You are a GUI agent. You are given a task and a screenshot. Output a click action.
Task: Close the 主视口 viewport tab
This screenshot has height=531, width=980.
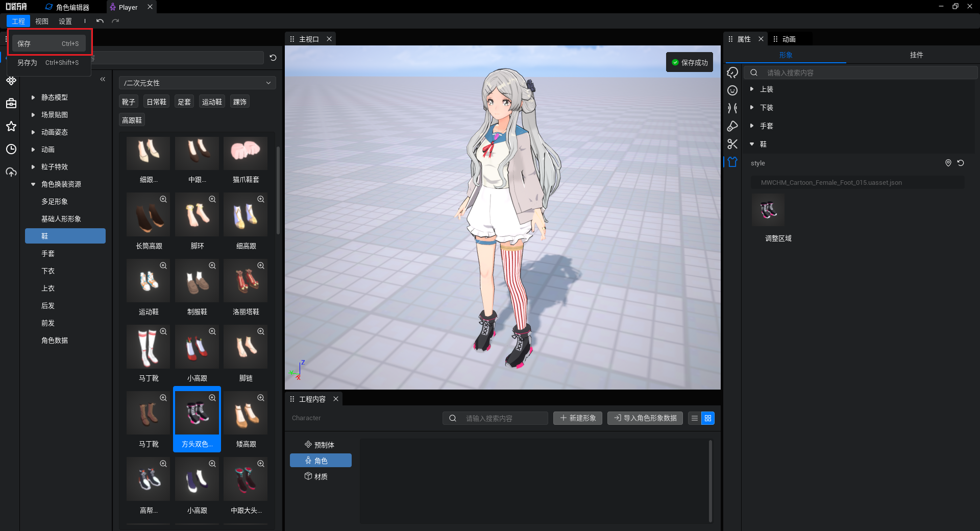tap(329, 39)
